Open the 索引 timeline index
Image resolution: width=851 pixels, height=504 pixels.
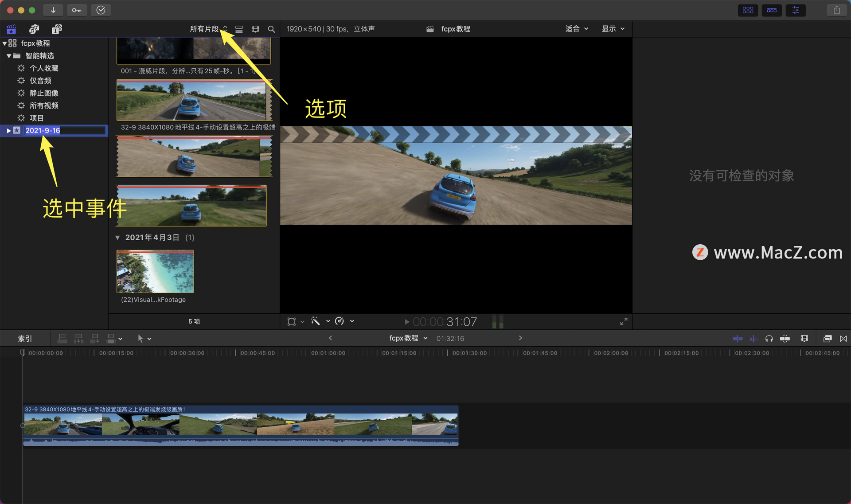point(25,339)
